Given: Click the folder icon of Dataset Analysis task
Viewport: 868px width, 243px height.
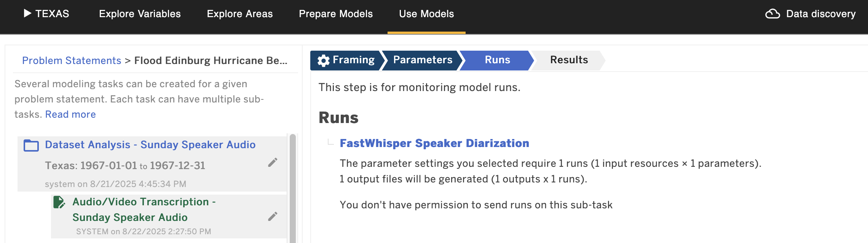Looking at the screenshot, I should tap(31, 145).
